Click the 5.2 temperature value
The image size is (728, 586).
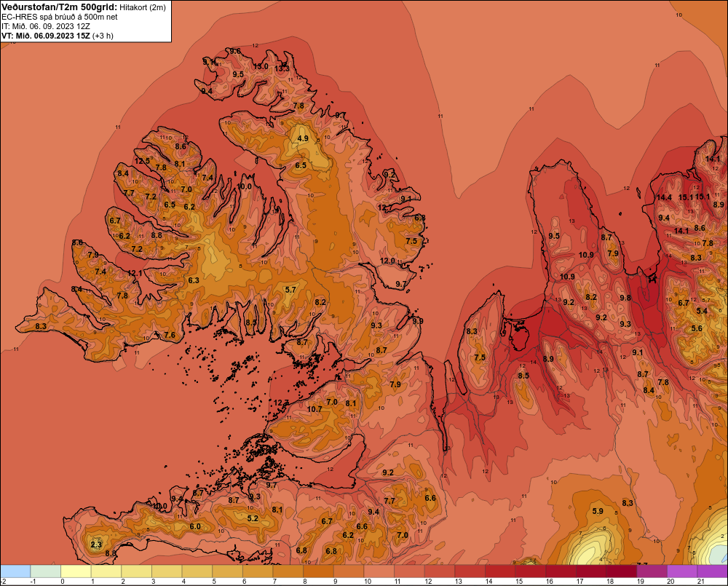coord(253,518)
